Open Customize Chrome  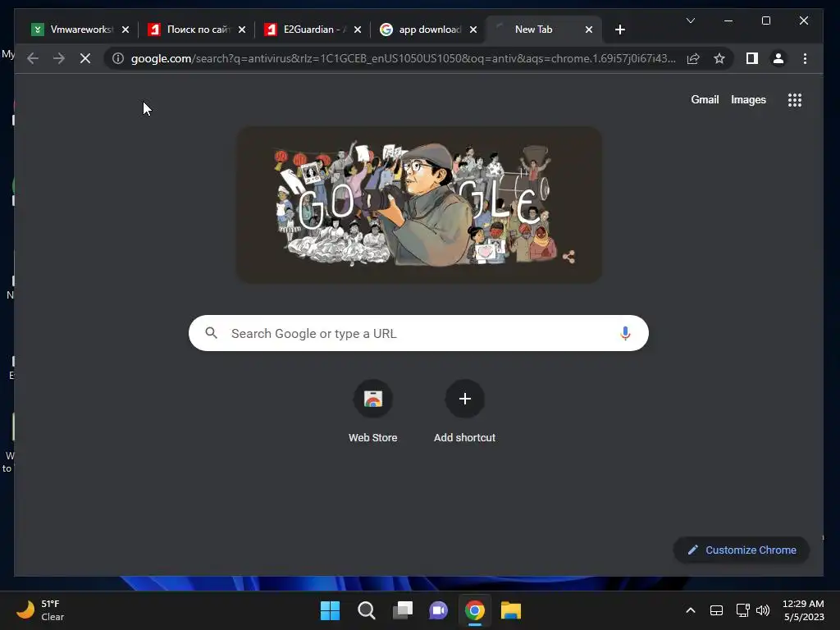click(742, 550)
